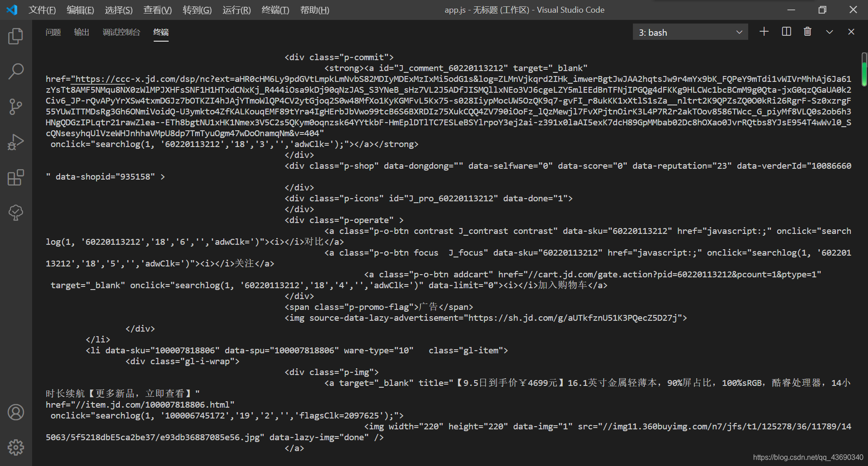868x466 pixels.
Task: Click the text 'data-spu="100007818806"'
Action: tap(282, 351)
